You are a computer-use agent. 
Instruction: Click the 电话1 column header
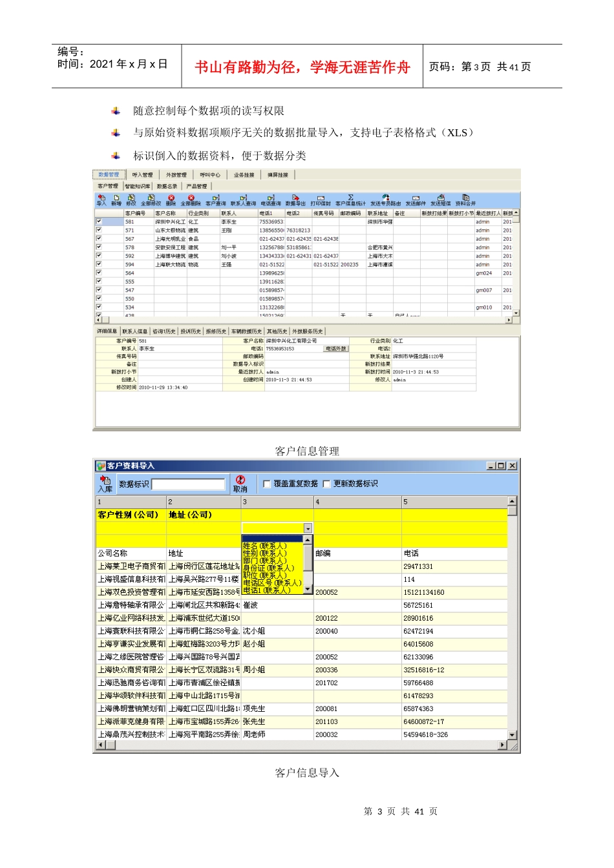click(x=271, y=213)
